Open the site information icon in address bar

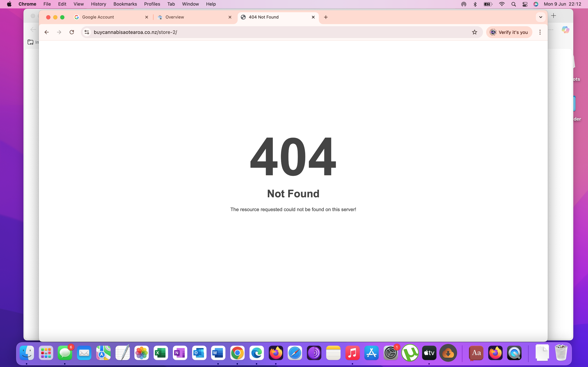[87, 32]
